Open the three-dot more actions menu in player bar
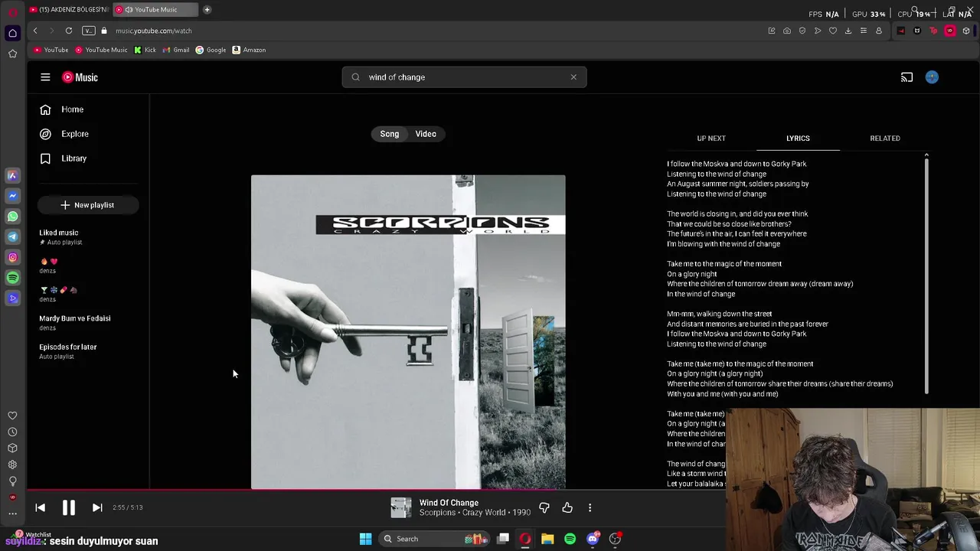Viewport: 980px width, 551px height. (590, 507)
